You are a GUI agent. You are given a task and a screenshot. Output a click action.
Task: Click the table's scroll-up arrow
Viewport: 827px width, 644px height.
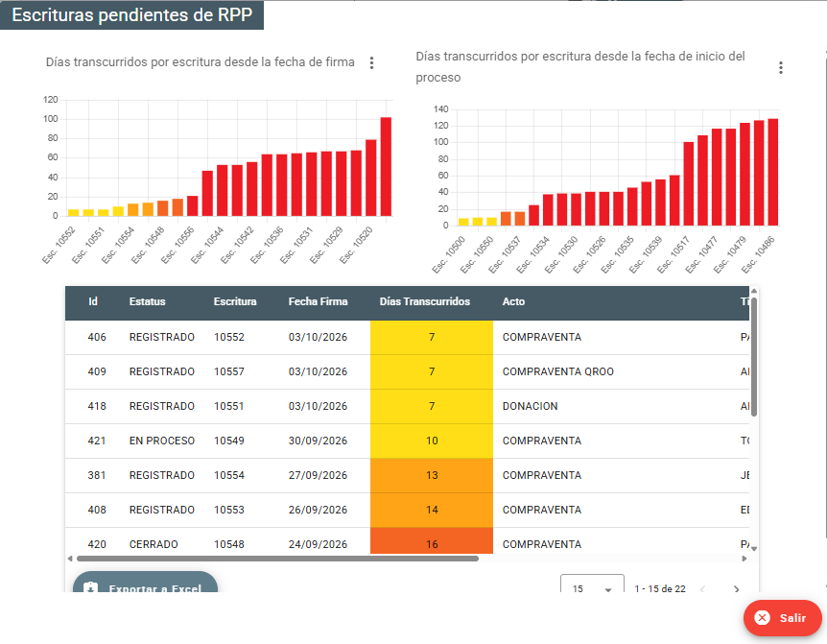pos(754,291)
